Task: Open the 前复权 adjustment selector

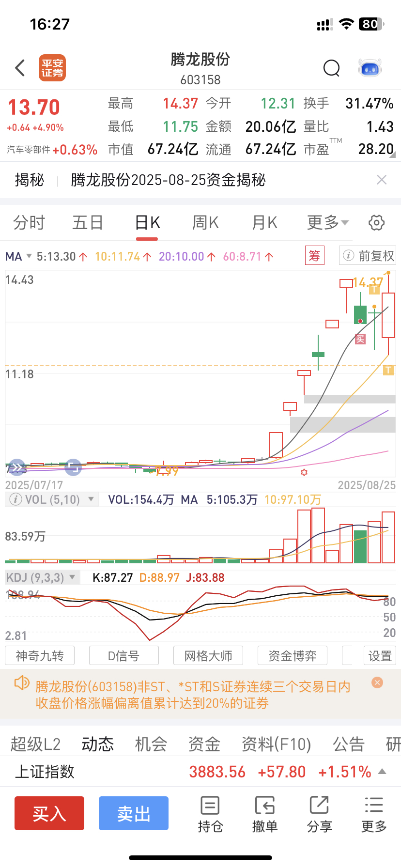Action: click(x=368, y=256)
